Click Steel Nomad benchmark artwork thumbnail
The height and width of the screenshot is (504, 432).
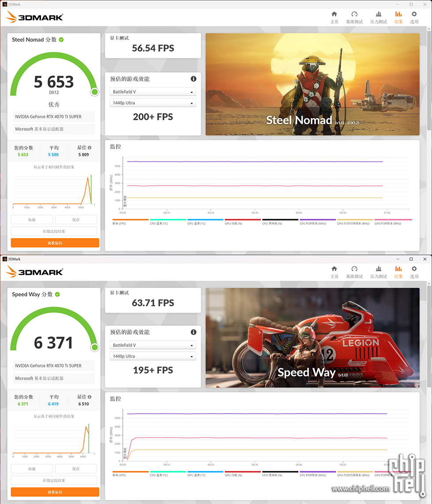click(x=313, y=84)
